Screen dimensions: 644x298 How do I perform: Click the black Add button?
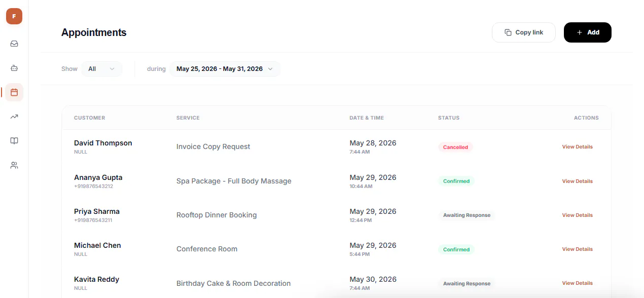pos(588,32)
